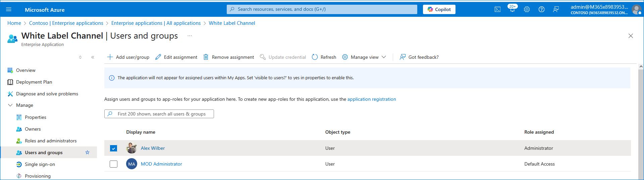Collapse the left navigation pane

coord(93,57)
